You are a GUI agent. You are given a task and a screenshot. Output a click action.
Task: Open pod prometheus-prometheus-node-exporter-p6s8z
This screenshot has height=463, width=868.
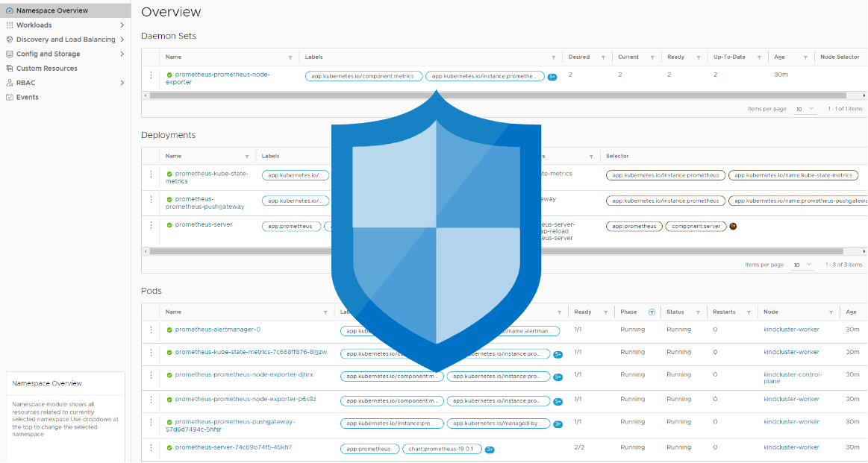246,400
